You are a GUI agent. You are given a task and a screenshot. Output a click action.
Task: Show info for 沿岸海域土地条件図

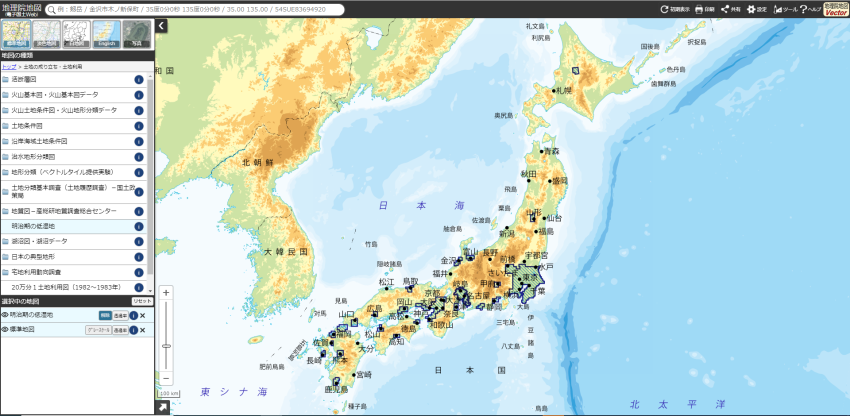pos(139,142)
